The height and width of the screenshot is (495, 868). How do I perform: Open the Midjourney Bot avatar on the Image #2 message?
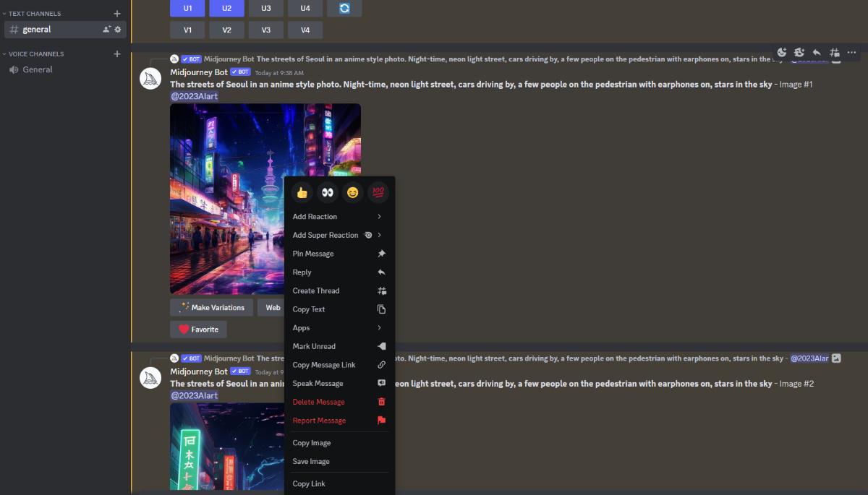click(x=150, y=378)
